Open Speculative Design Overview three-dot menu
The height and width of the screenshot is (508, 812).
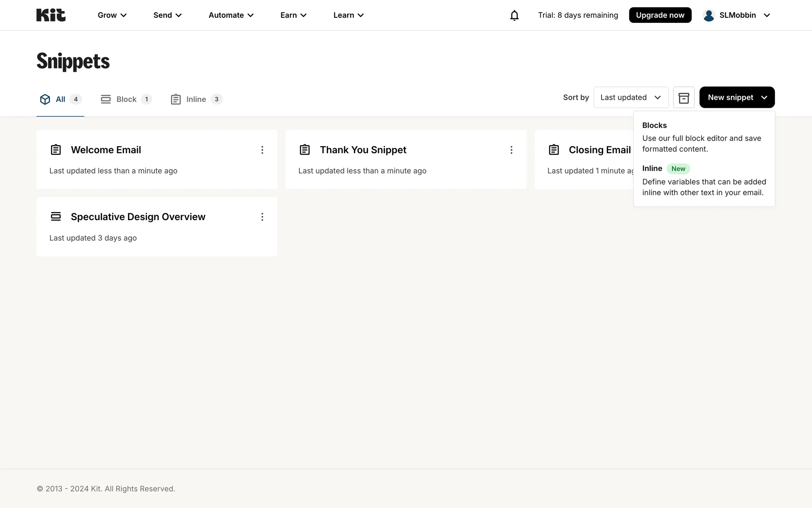click(262, 217)
